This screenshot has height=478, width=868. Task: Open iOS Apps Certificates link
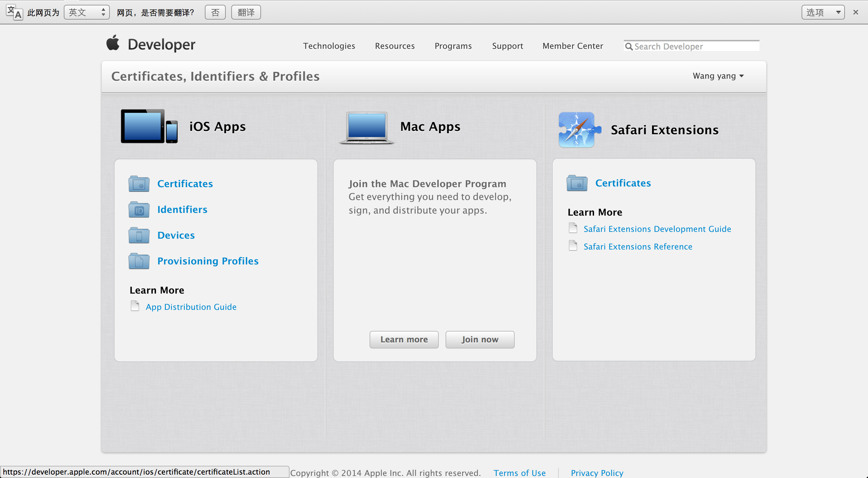pos(185,184)
